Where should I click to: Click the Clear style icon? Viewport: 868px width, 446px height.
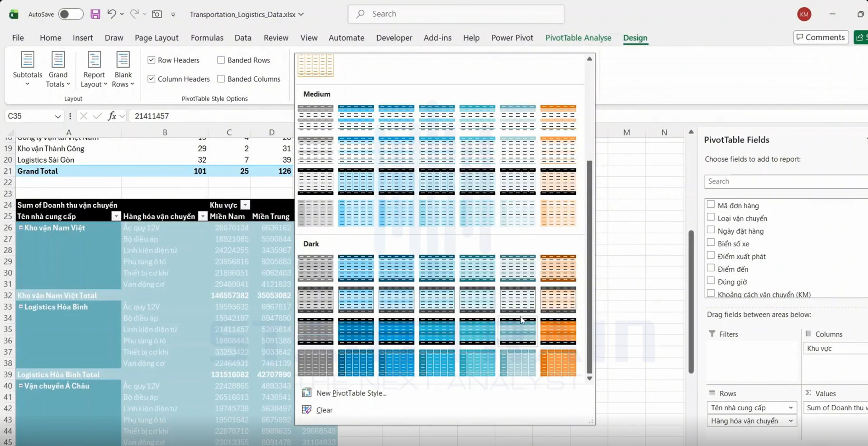coord(307,409)
